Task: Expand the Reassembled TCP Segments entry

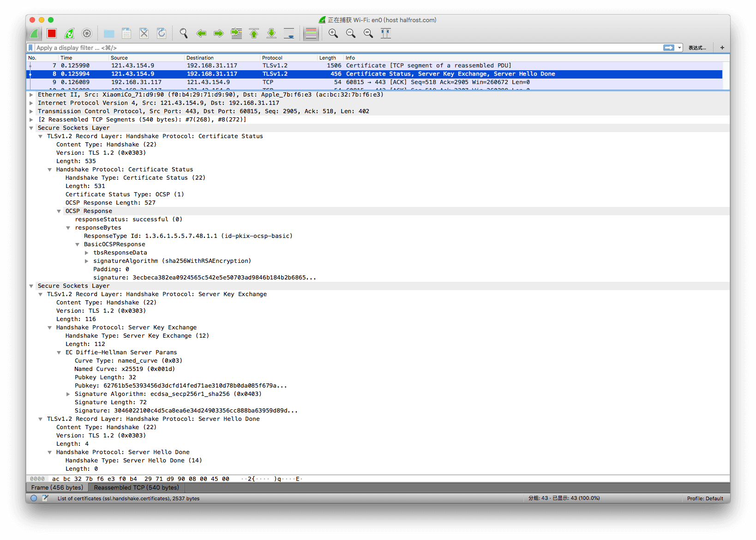Action: 31,120
